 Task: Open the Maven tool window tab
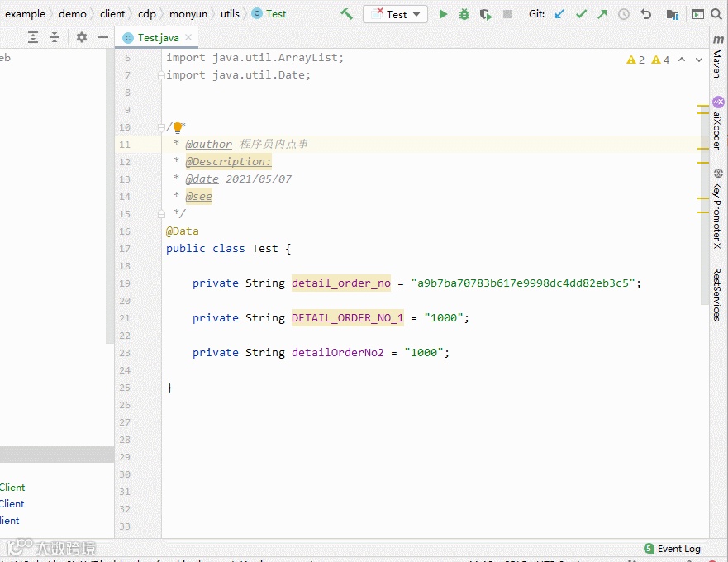point(716,56)
